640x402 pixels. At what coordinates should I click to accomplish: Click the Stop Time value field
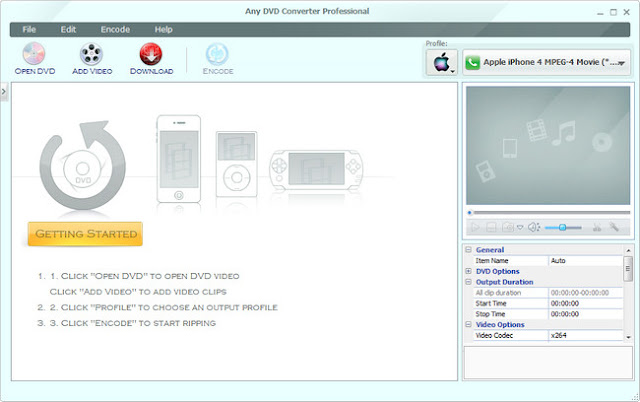pyautogui.click(x=585, y=314)
